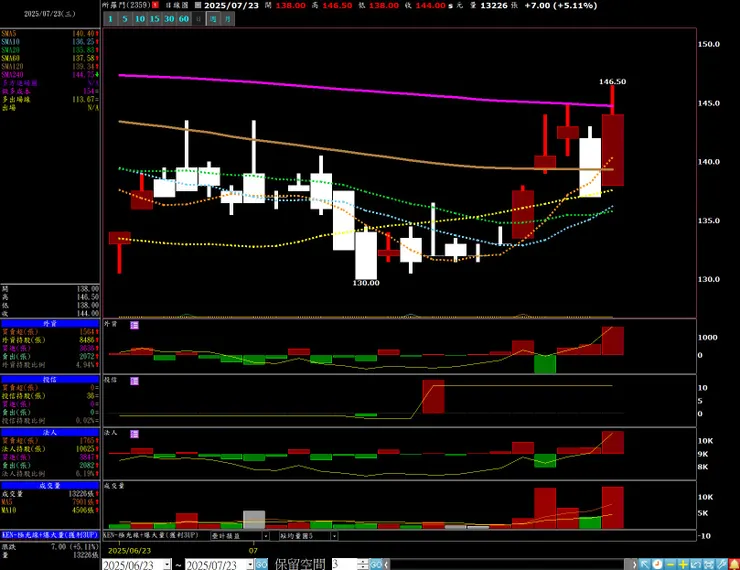Click the 130.00 low price label on chart
This screenshot has height=570, width=740.
(366, 283)
